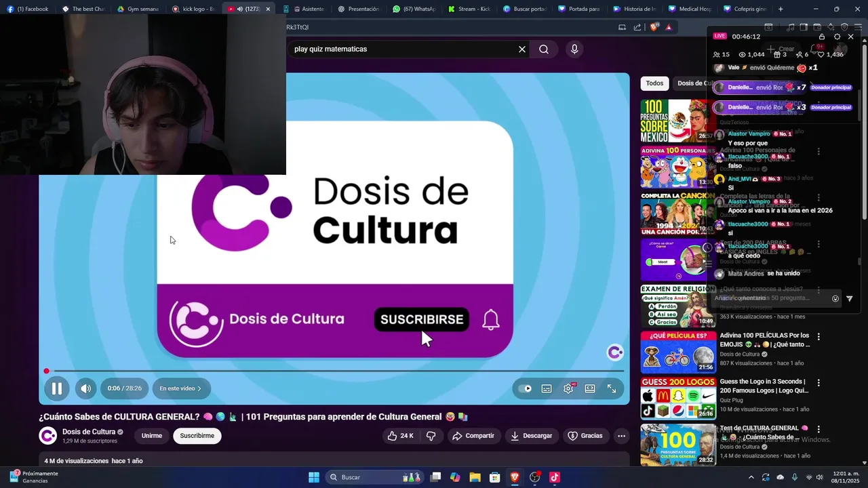Close the live stream overlay panel
Screen dimensions: 868x488
click(x=851, y=37)
